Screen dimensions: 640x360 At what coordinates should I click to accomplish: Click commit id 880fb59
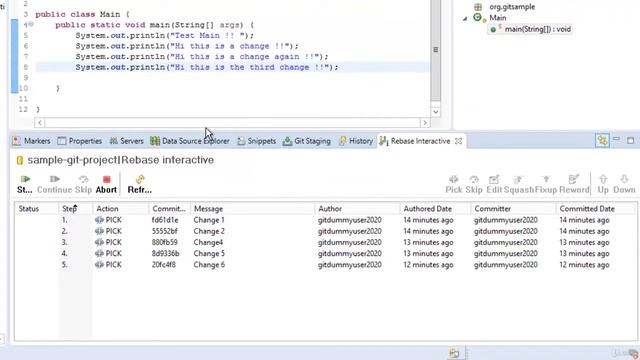point(164,242)
